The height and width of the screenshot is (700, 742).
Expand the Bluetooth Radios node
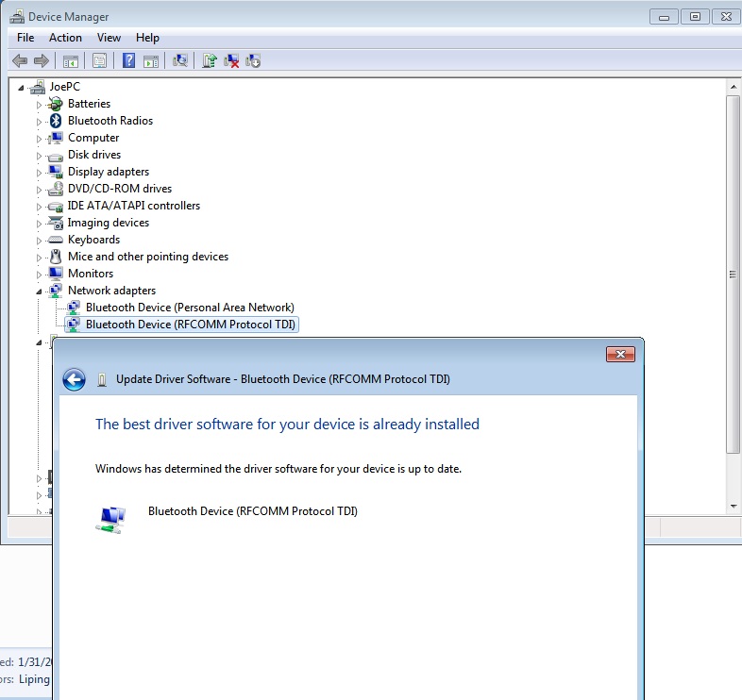click(39, 122)
